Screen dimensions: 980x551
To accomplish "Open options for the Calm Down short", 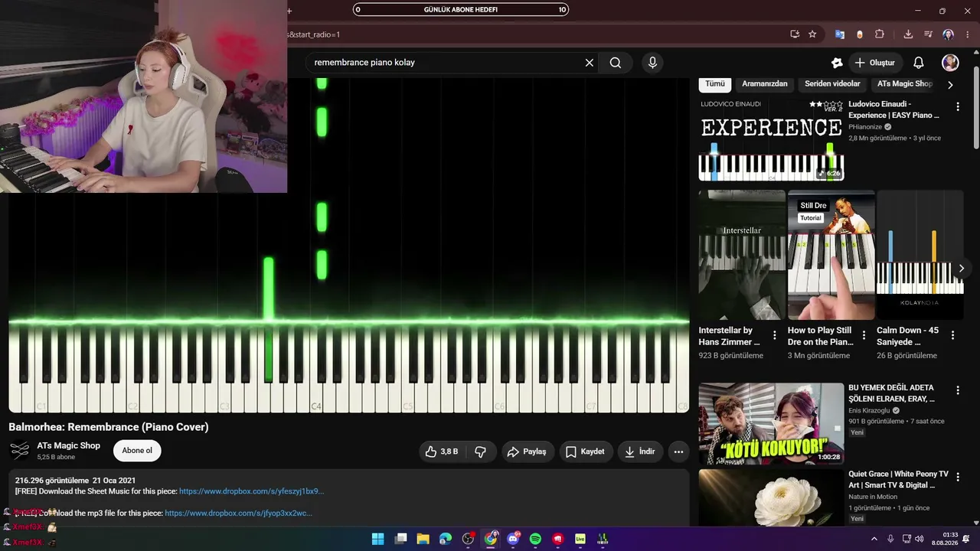I will coord(952,335).
